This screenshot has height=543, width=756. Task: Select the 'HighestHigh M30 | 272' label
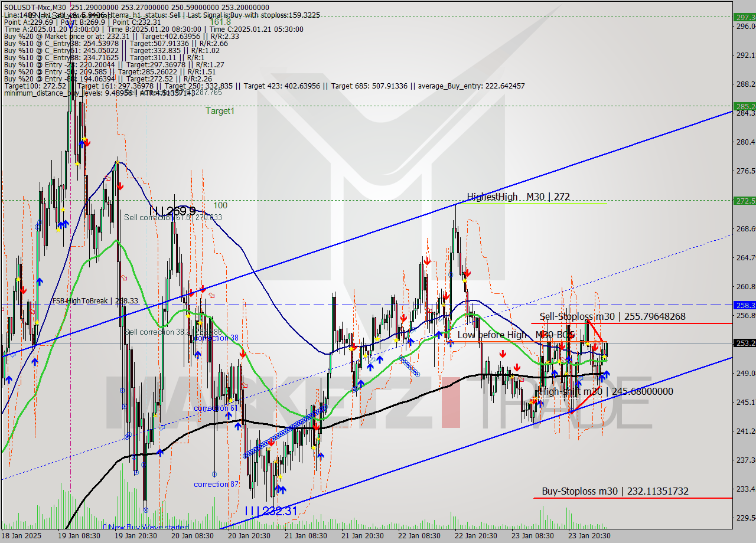(x=518, y=197)
